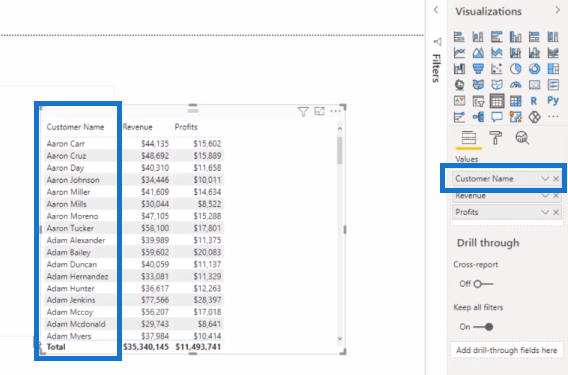Click the Add drill-through fields here box

pos(506,350)
